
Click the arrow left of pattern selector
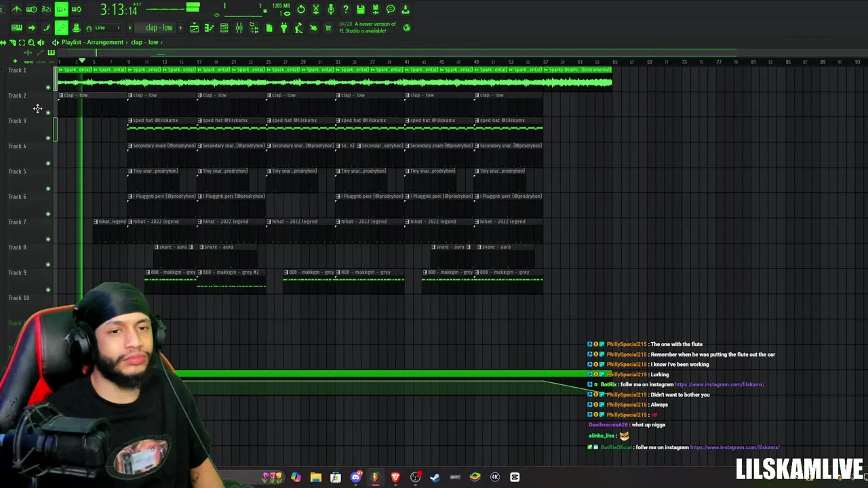(130, 28)
